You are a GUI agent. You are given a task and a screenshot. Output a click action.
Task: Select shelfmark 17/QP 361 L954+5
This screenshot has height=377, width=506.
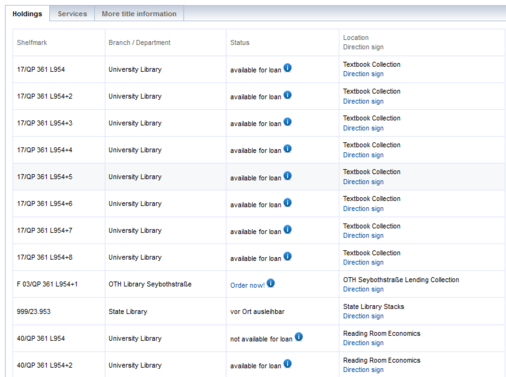pyautogui.click(x=44, y=177)
